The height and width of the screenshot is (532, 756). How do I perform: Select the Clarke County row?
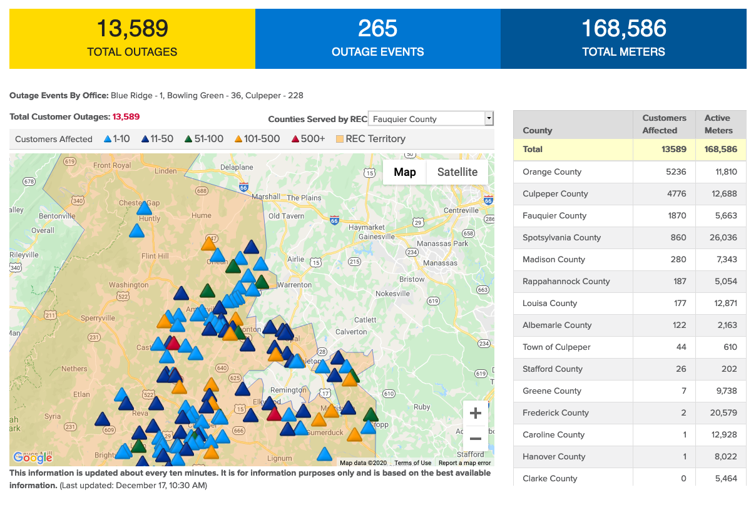click(630, 477)
